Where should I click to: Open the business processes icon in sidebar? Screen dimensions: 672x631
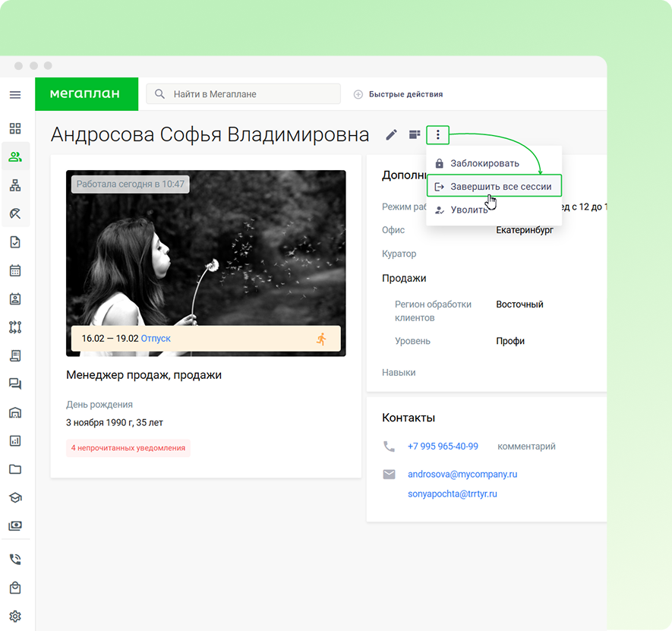click(x=15, y=327)
